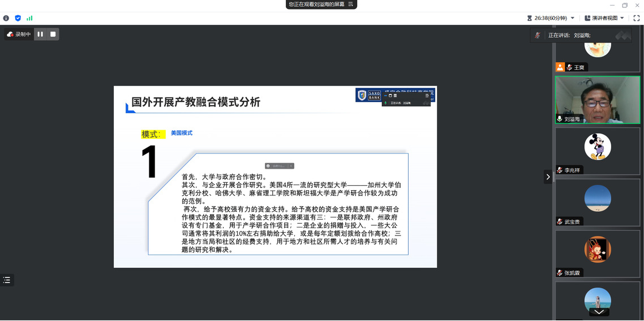
Task: Collapse the participant video panel
Action: coord(547,177)
